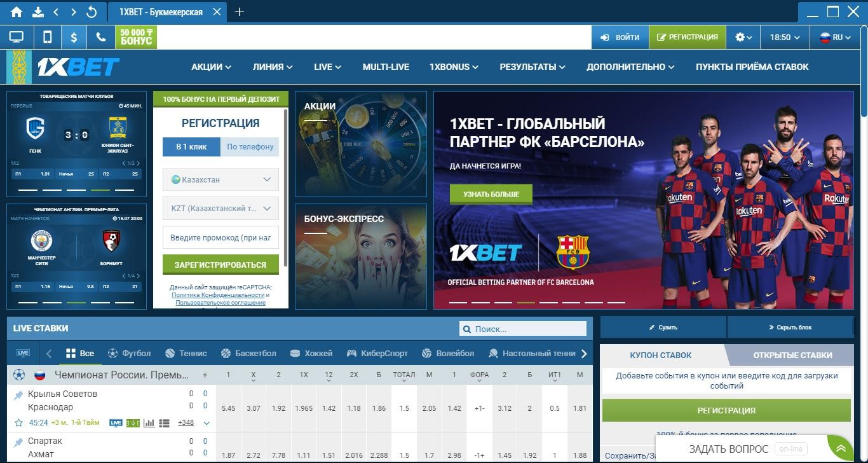Claim the 50 000 bonus offer

pyautogui.click(x=136, y=38)
